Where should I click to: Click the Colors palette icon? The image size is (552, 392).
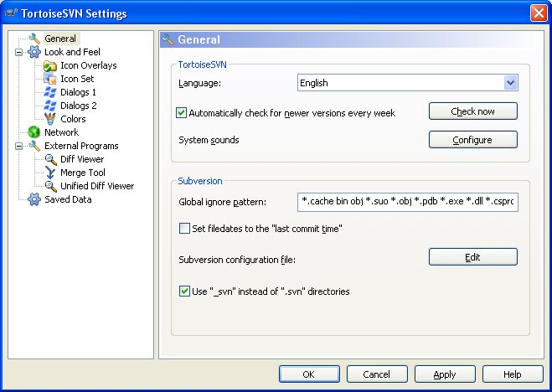pos(50,119)
